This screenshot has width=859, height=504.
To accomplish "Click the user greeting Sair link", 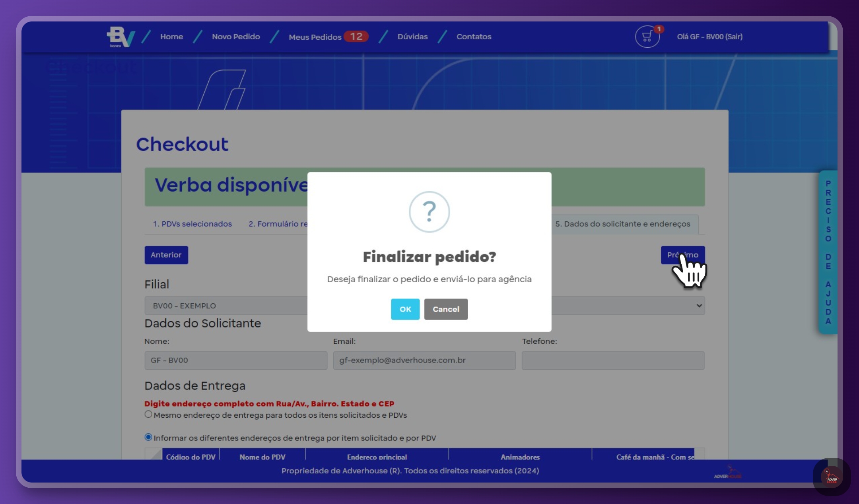I will coord(709,37).
